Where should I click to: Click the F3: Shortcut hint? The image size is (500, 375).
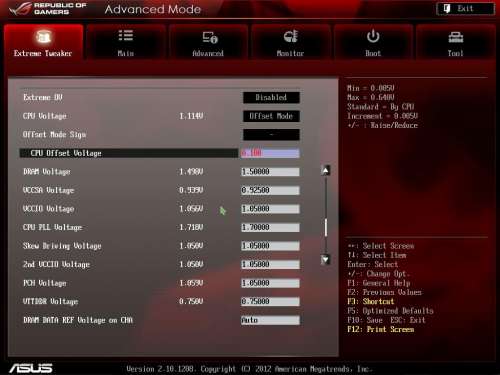click(371, 301)
